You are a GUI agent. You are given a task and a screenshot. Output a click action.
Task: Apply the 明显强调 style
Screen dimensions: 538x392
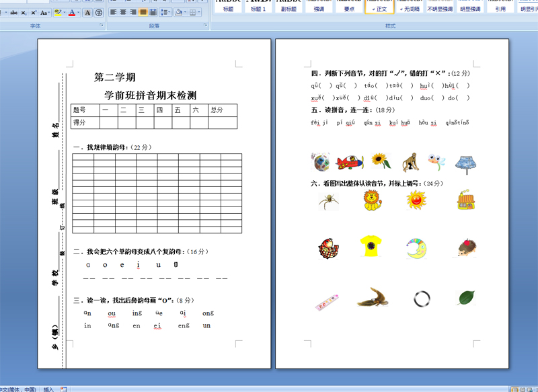[x=470, y=6]
